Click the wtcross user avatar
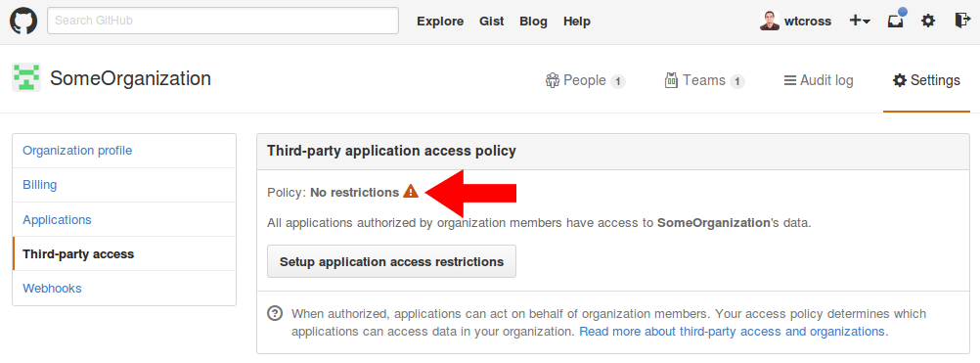 coord(770,21)
